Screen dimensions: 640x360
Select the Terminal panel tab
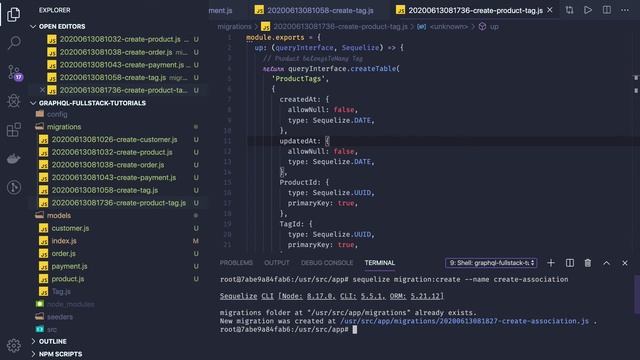coord(380,263)
